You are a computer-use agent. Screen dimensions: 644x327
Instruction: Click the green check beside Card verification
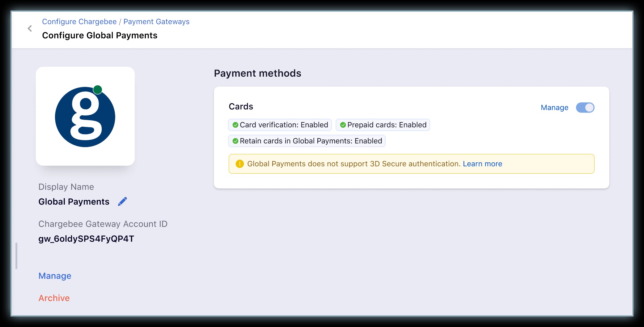point(235,125)
